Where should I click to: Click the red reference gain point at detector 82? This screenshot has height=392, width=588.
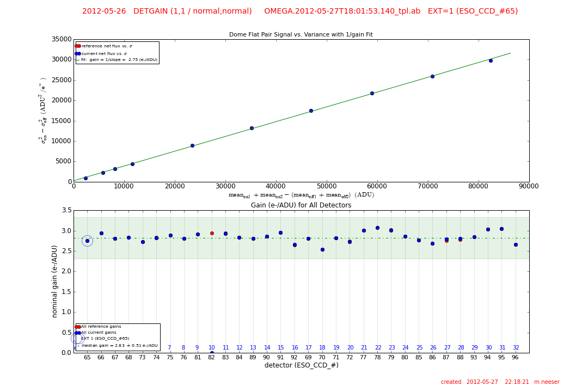[x=212, y=233]
